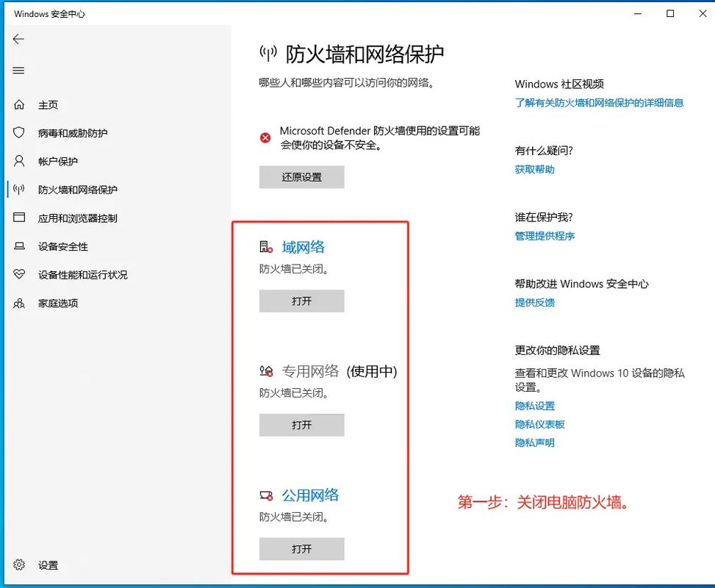This screenshot has width=715, height=588.
Task: Click the firewall antenna icon in sidebar
Action: coord(19,190)
